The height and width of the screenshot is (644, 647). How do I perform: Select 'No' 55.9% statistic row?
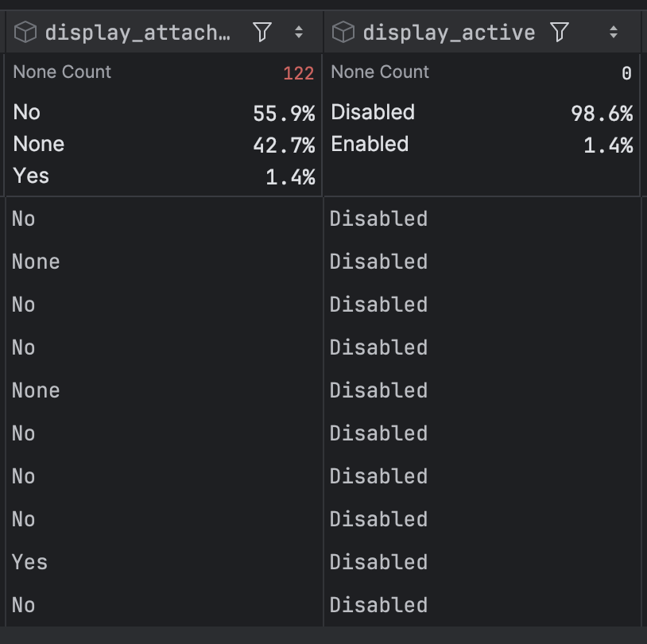[x=164, y=113]
